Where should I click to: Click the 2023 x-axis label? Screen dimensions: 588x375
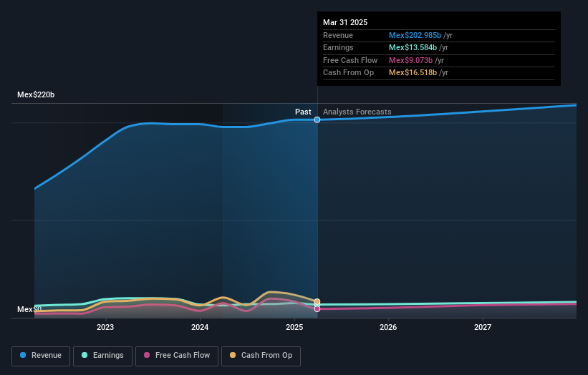tap(105, 327)
